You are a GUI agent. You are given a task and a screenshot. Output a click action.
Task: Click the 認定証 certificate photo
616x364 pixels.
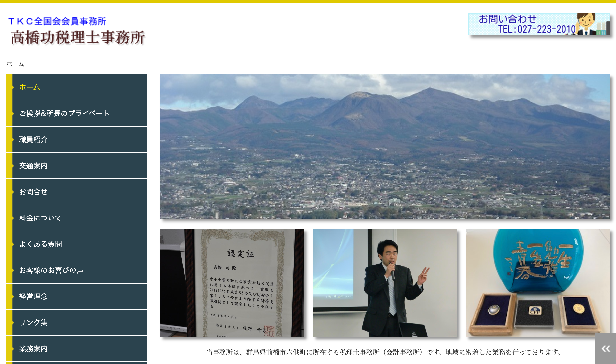(232, 283)
